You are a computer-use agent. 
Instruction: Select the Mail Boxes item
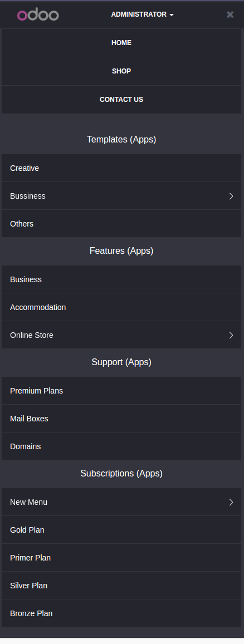coord(121,419)
